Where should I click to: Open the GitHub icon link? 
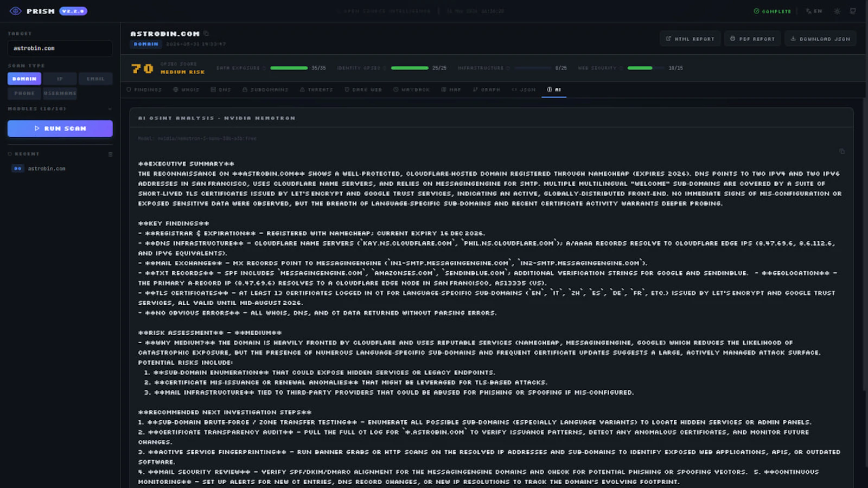853,11
